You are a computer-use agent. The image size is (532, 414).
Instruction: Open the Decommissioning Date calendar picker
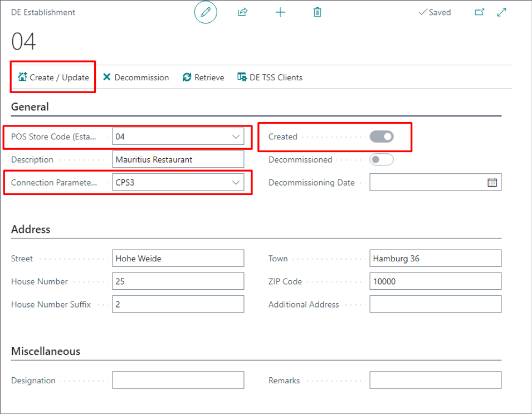[492, 183]
